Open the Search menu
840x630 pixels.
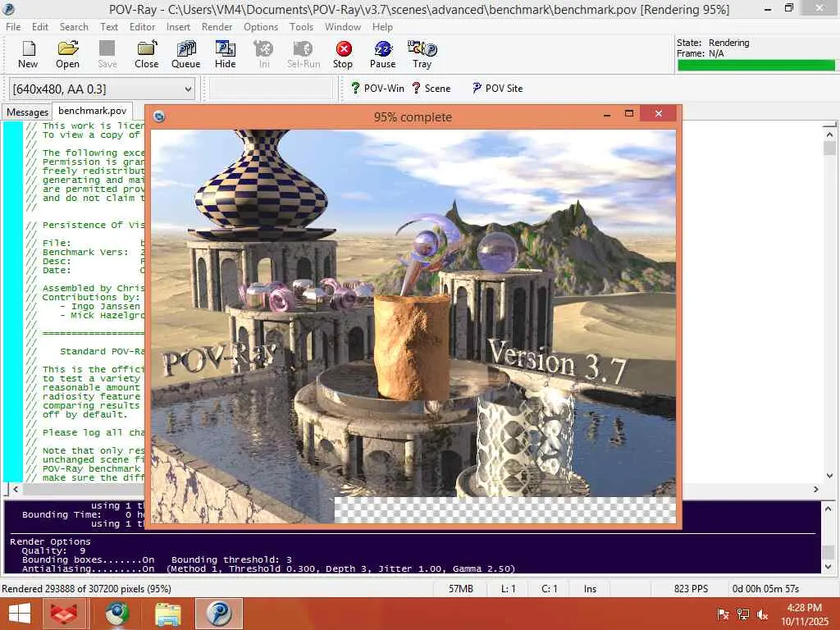point(74,27)
